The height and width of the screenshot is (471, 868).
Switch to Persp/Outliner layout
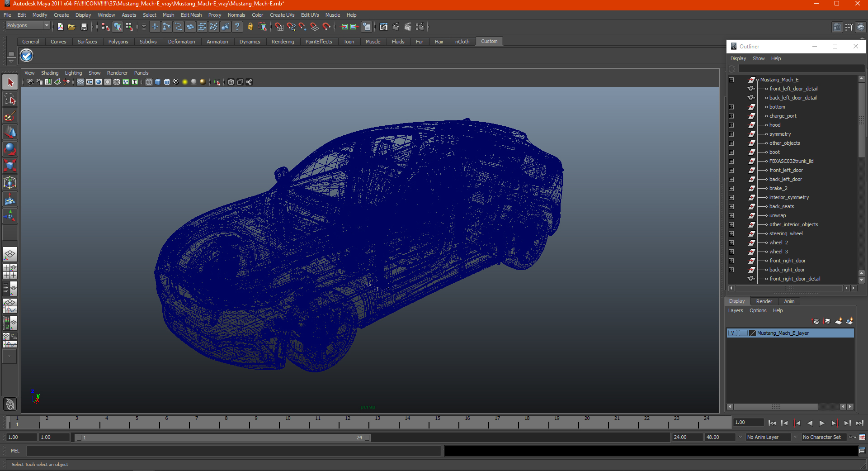point(10,289)
